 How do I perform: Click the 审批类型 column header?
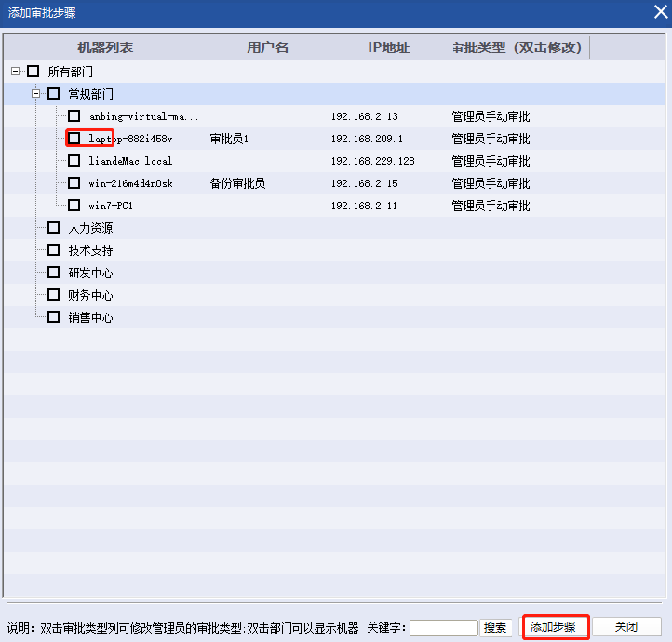coord(519,47)
